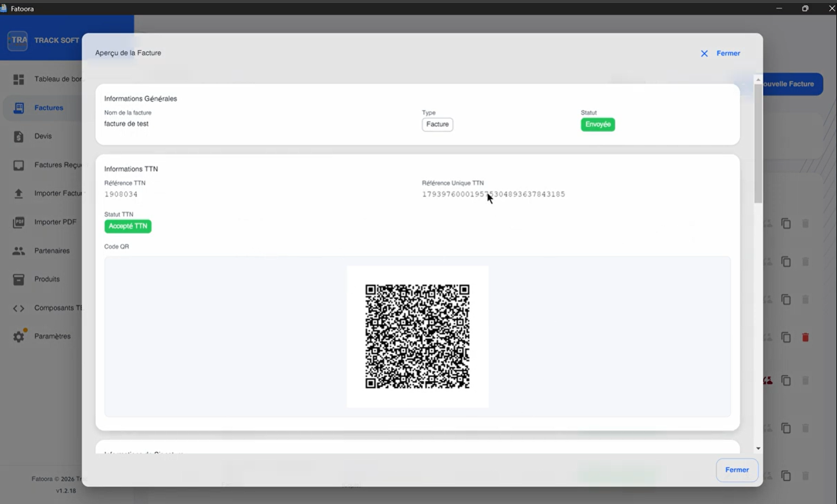The height and width of the screenshot is (504, 837).
Task: Click the TRACK SOFT name in the sidebar header
Action: (x=57, y=40)
